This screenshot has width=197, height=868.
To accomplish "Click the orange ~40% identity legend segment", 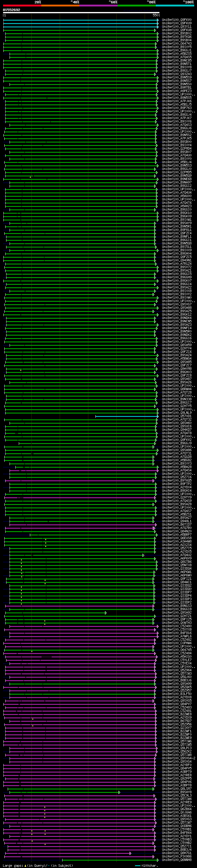I will 60,6.
